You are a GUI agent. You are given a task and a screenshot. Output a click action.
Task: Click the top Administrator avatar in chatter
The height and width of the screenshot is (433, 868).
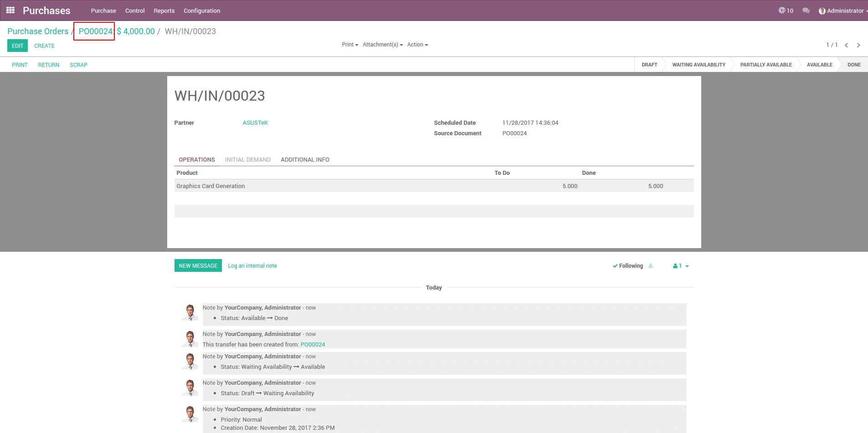pyautogui.click(x=190, y=313)
